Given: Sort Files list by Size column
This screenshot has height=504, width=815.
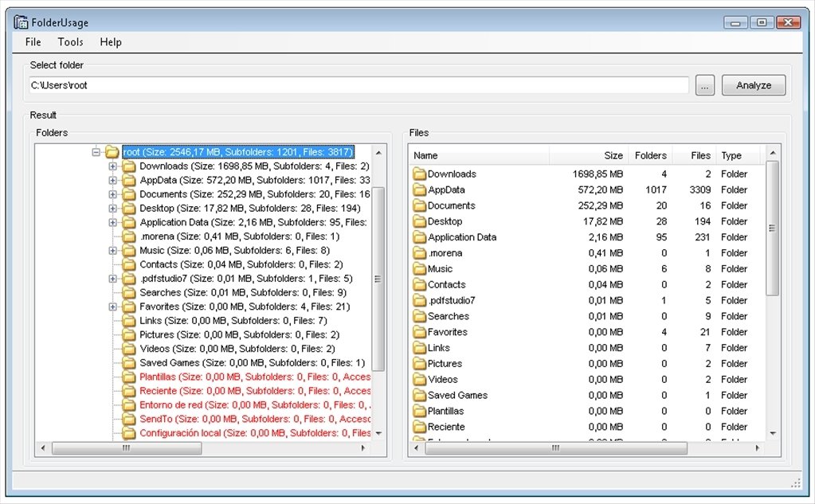Looking at the screenshot, I should tap(589, 155).
